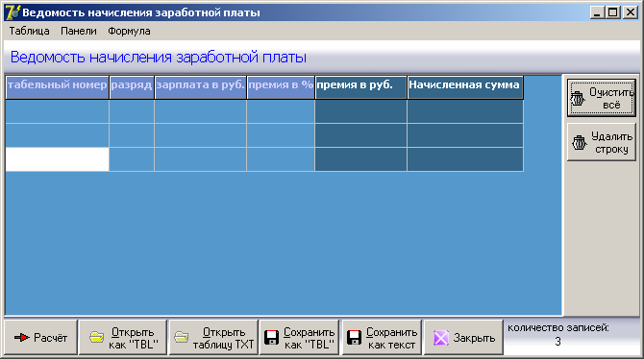Click the floppy icon on Сохранить как "TBL"
The width and height of the screenshot is (644, 359).
click(271, 338)
